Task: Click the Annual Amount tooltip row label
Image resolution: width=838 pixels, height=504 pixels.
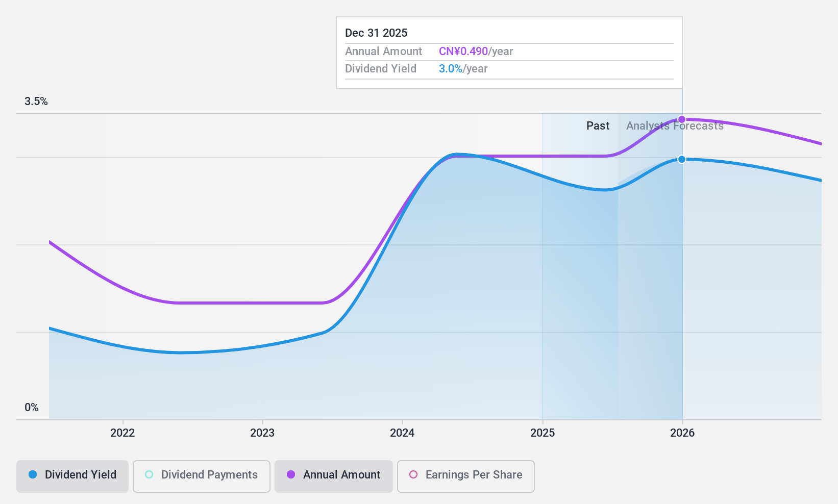Action: pos(383,52)
